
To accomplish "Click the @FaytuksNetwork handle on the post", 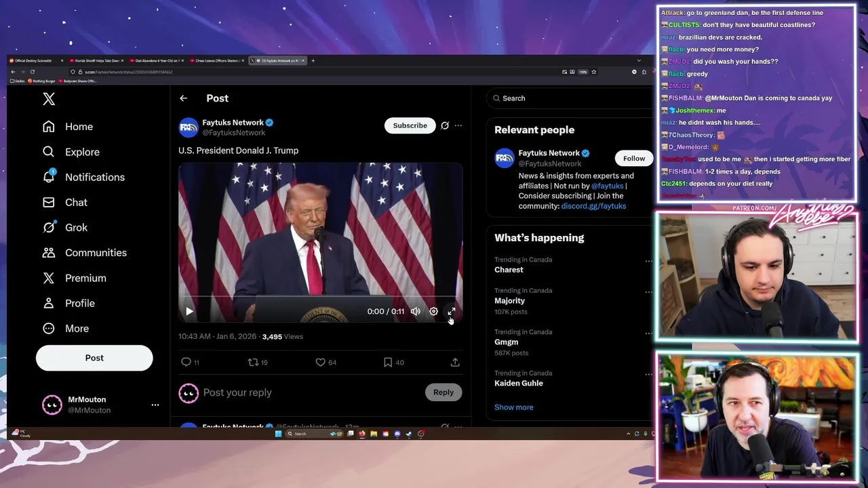I will (234, 133).
